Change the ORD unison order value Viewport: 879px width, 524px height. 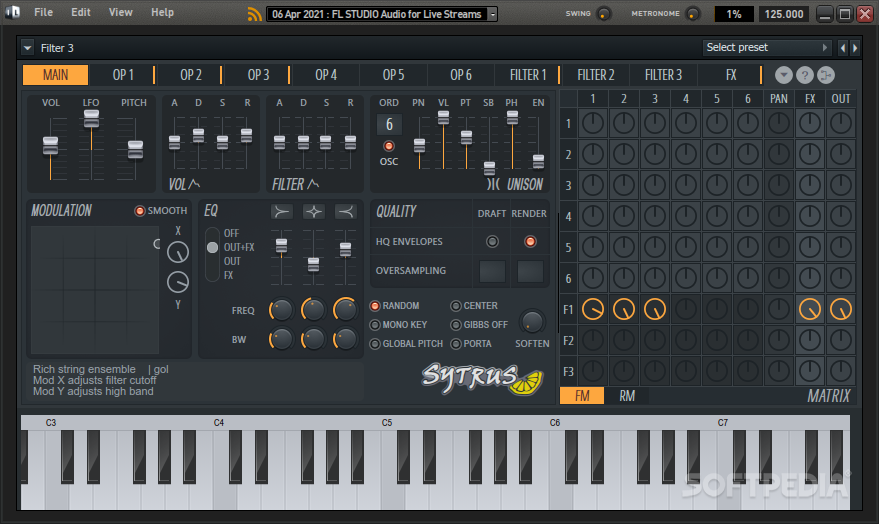[389, 124]
